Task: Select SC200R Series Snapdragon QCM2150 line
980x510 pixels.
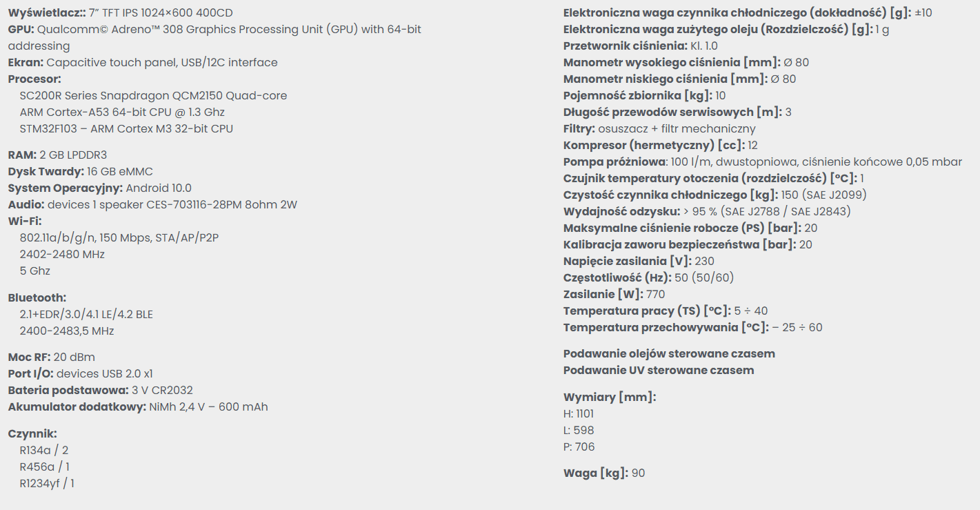Action: (153, 95)
